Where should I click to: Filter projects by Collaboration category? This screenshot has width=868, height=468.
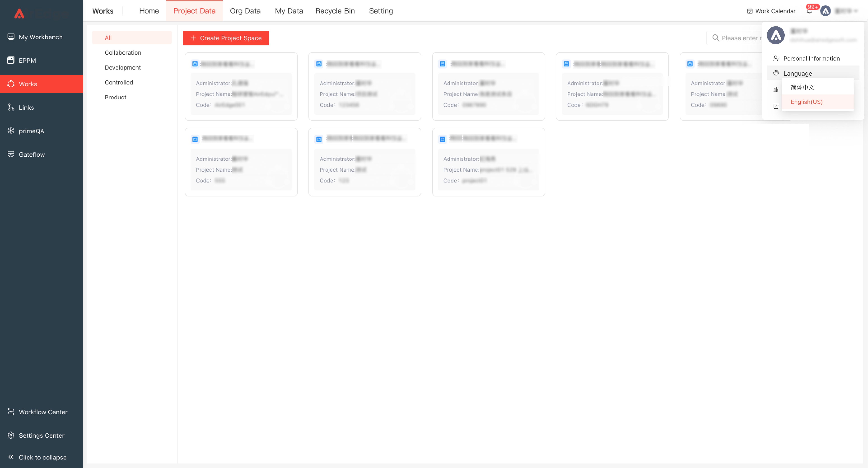(x=123, y=53)
